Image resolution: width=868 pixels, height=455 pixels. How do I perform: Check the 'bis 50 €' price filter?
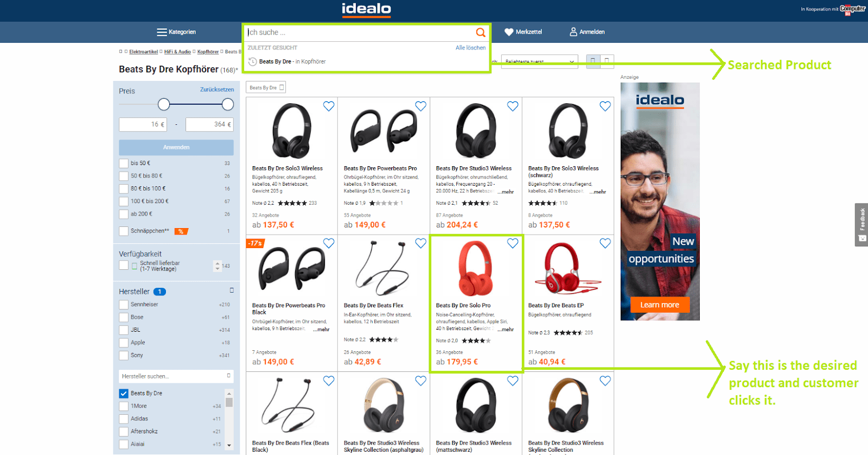click(x=124, y=163)
